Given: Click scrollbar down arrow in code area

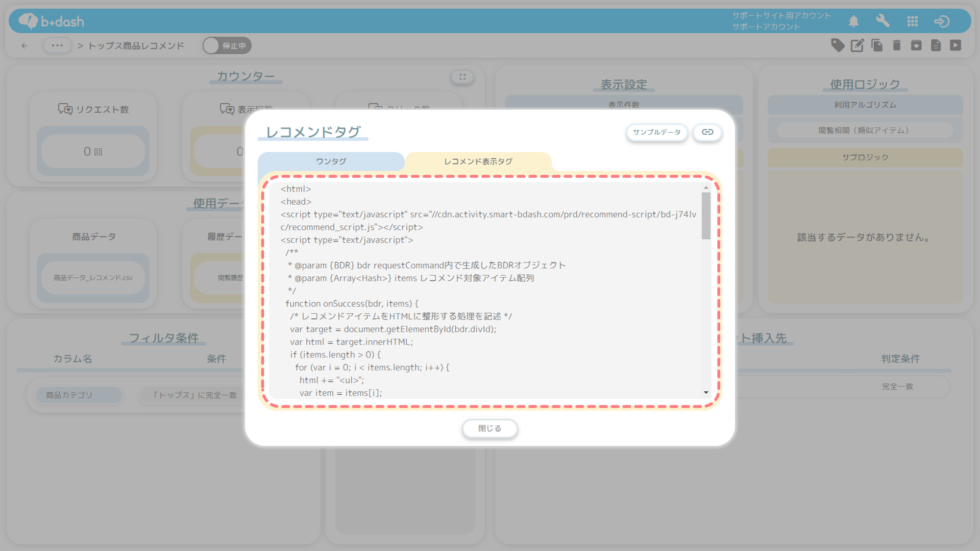Looking at the screenshot, I should [x=706, y=392].
